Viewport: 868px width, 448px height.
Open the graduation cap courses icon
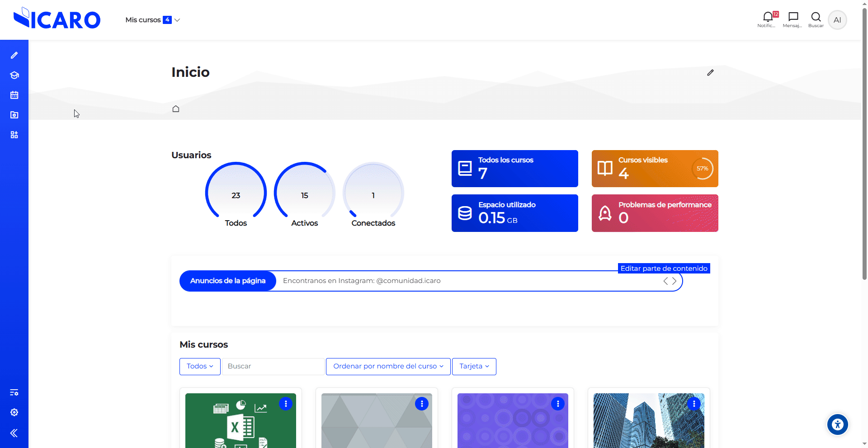click(14, 75)
